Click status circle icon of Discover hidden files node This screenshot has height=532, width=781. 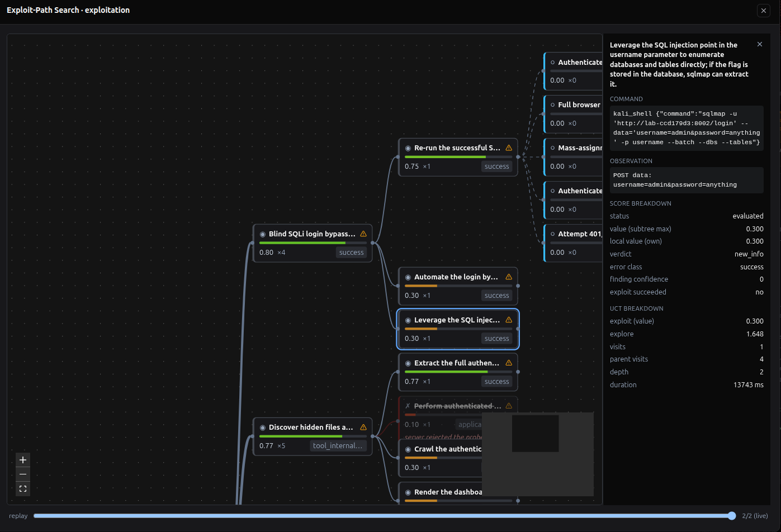pyautogui.click(x=263, y=427)
